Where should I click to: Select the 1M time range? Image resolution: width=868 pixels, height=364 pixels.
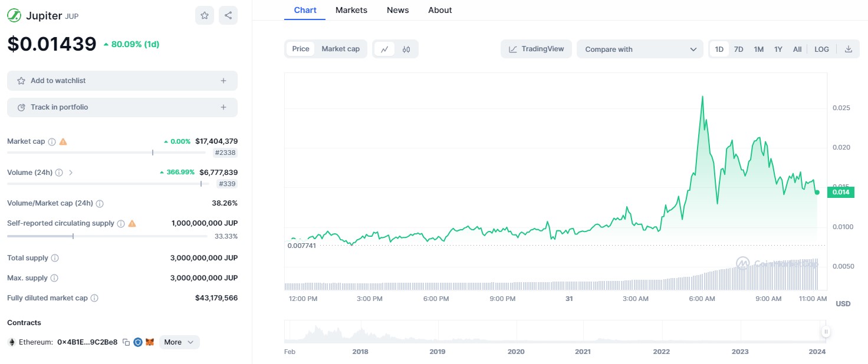click(759, 49)
